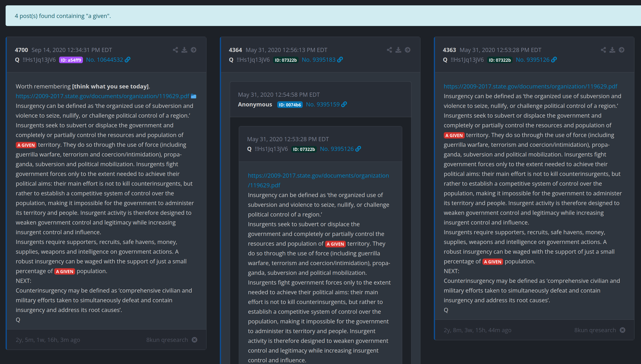Click tripcode !!Hs1Jq13jV6 in post 4700

(39, 60)
